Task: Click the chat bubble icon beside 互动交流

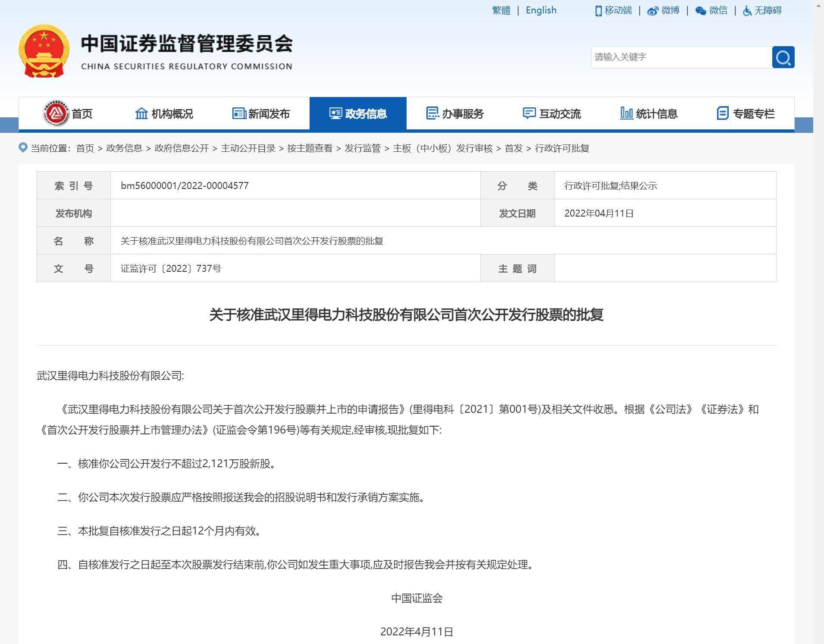Action: (529, 113)
